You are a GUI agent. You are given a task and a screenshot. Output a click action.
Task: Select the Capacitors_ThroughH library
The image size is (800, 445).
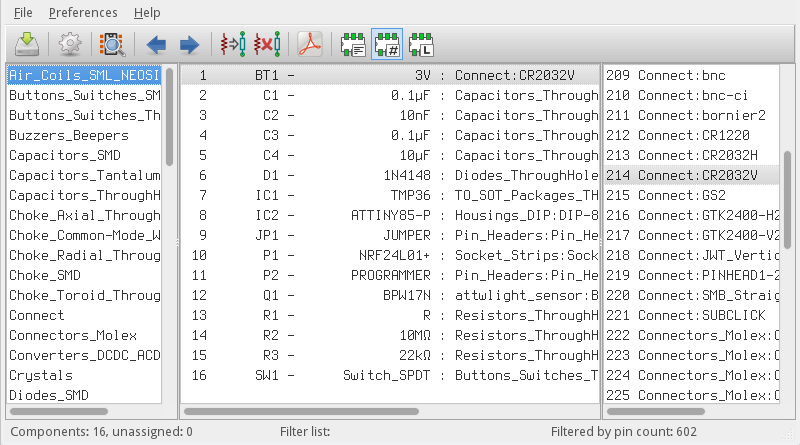(x=84, y=195)
